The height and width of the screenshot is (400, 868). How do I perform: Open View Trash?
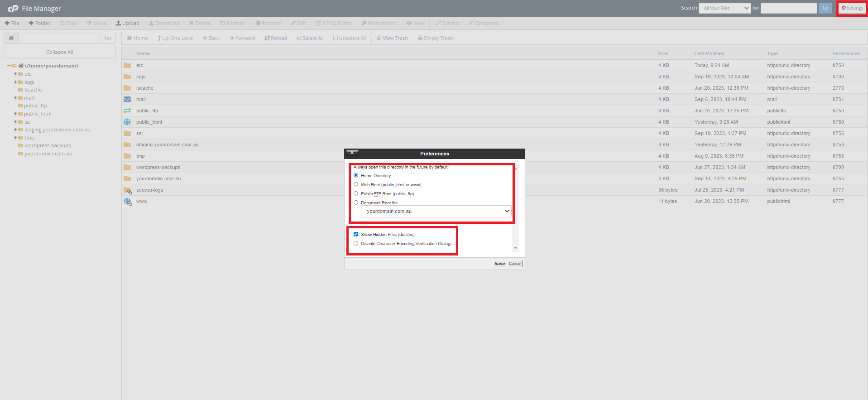click(x=393, y=38)
